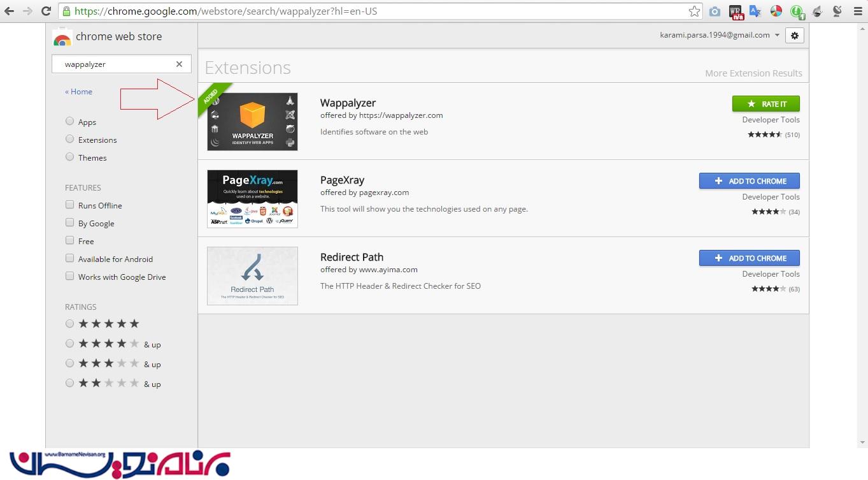This screenshot has height=480, width=868.
Task: Click the gray flame-shaped extension icon
Action: click(817, 11)
